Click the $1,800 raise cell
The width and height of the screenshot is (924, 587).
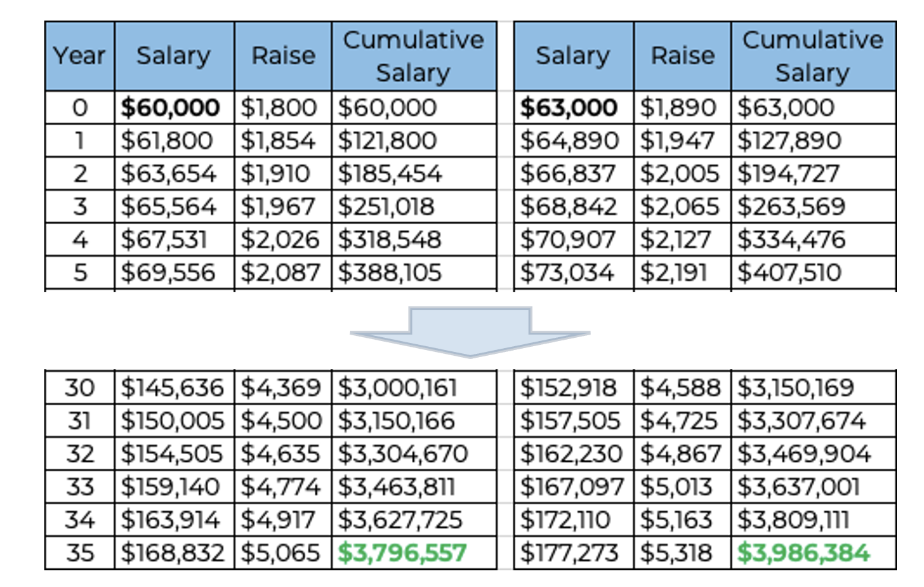(279, 107)
